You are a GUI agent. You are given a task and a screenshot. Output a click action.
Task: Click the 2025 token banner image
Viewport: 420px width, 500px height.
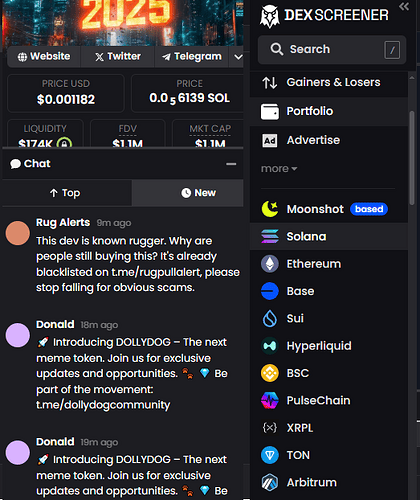point(123,23)
